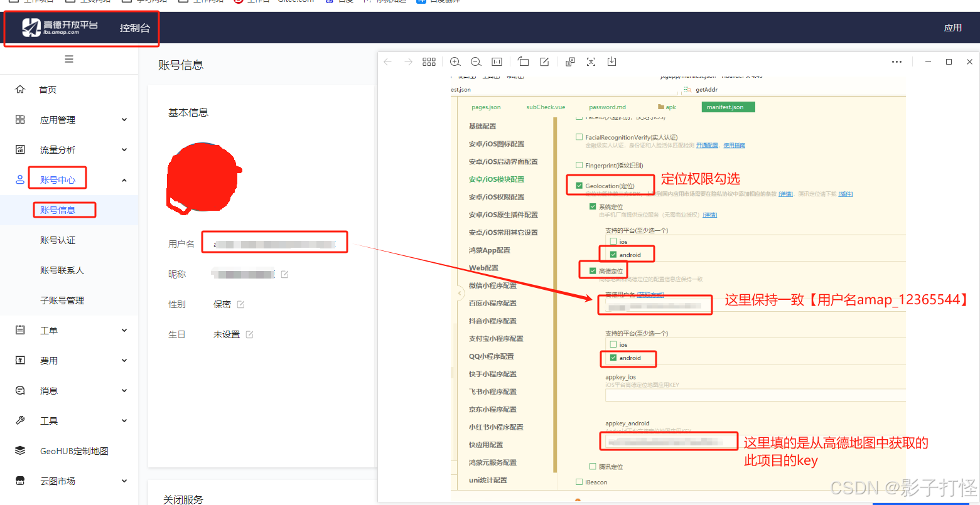Rotate the image in viewer
980x505 pixels.
[x=524, y=61]
